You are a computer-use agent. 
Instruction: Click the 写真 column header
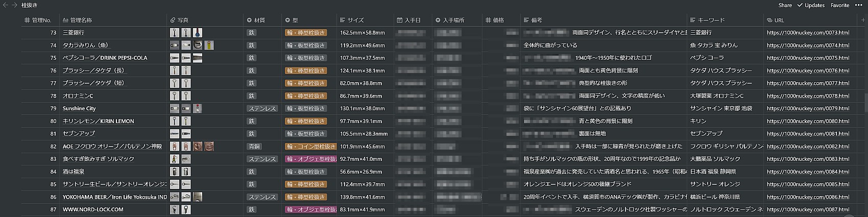pos(183,20)
